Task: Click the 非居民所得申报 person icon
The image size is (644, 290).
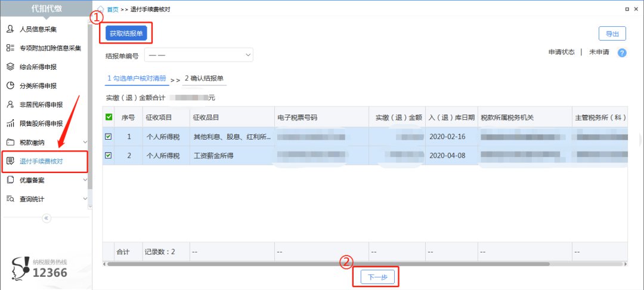Action: point(11,105)
